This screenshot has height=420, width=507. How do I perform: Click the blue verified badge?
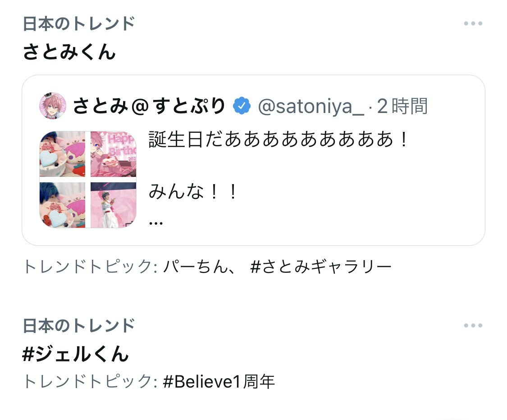242,106
